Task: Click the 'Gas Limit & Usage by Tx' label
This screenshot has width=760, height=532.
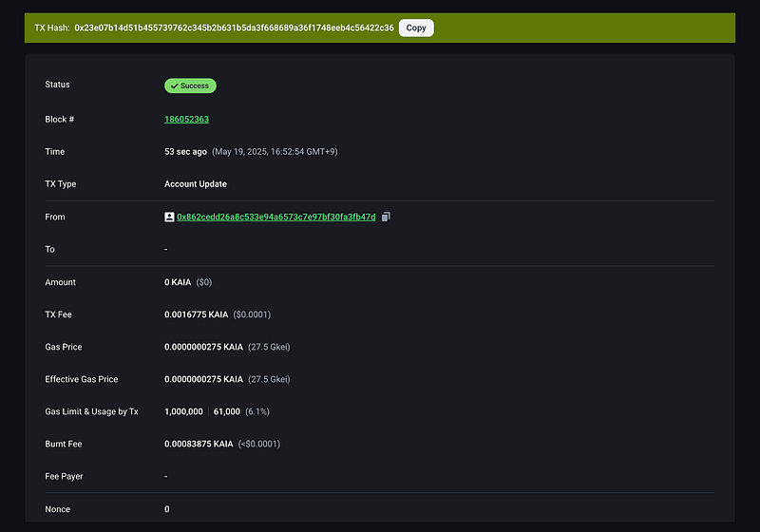Action: click(x=91, y=412)
